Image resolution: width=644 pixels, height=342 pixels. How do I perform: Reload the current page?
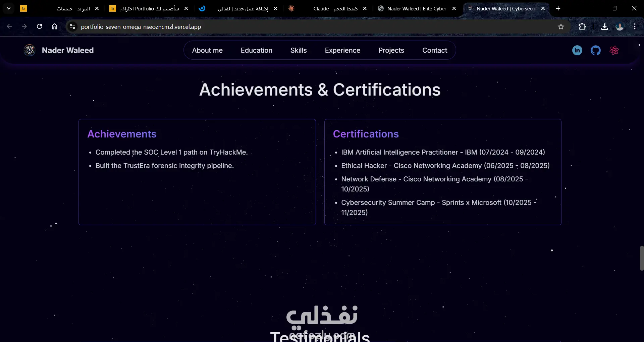pyautogui.click(x=39, y=26)
